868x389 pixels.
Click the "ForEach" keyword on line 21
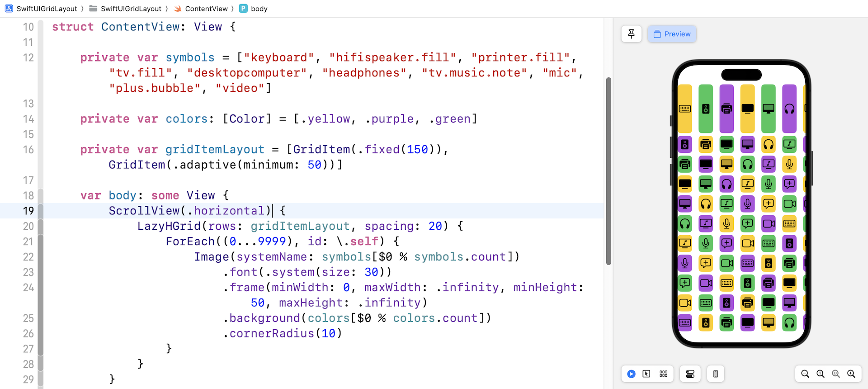coord(190,242)
